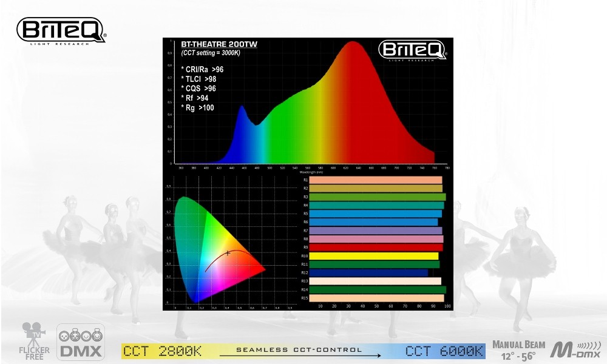Click the Manual Beam 12°-56° badge

518,350
